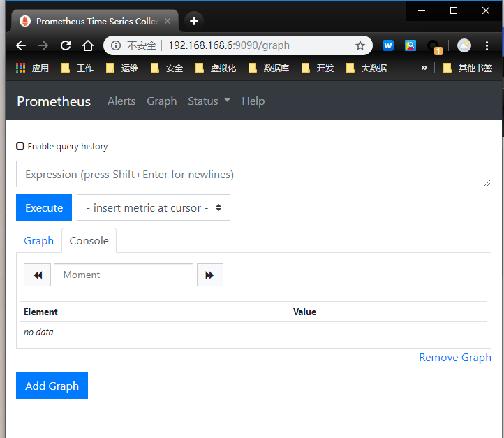Close the Prometheus browser tab
The width and height of the screenshot is (504, 438).
pyautogui.click(x=168, y=21)
